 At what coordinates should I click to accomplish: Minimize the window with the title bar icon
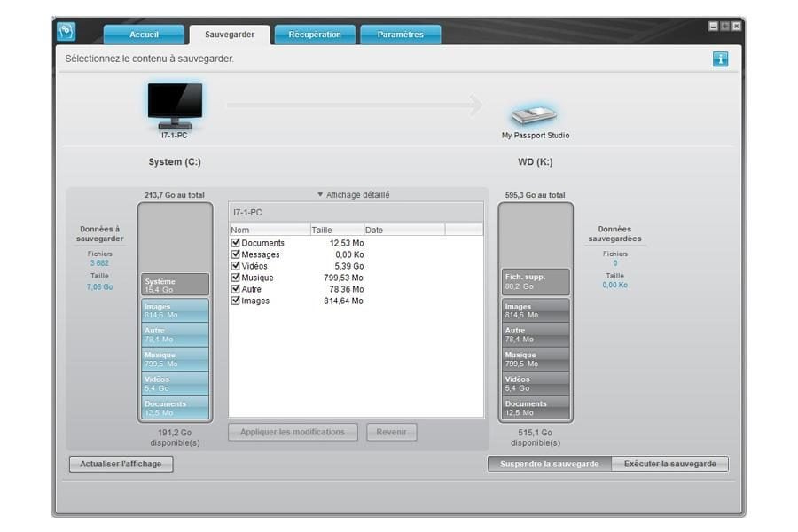[713, 27]
